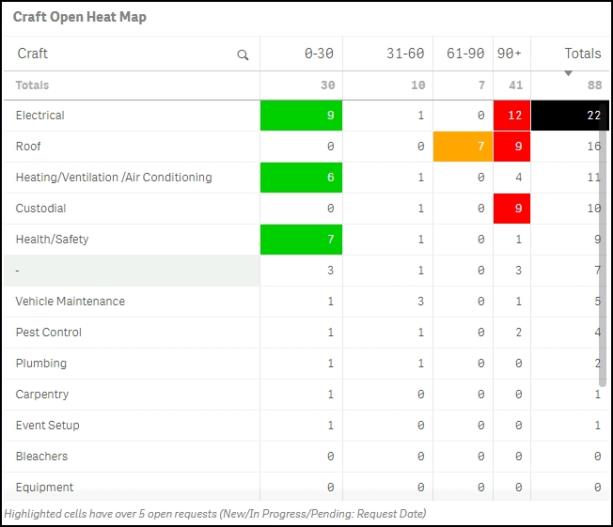The height and width of the screenshot is (527, 613).
Task: Click the Totals row 0-30 value 30
Action: [x=328, y=85]
